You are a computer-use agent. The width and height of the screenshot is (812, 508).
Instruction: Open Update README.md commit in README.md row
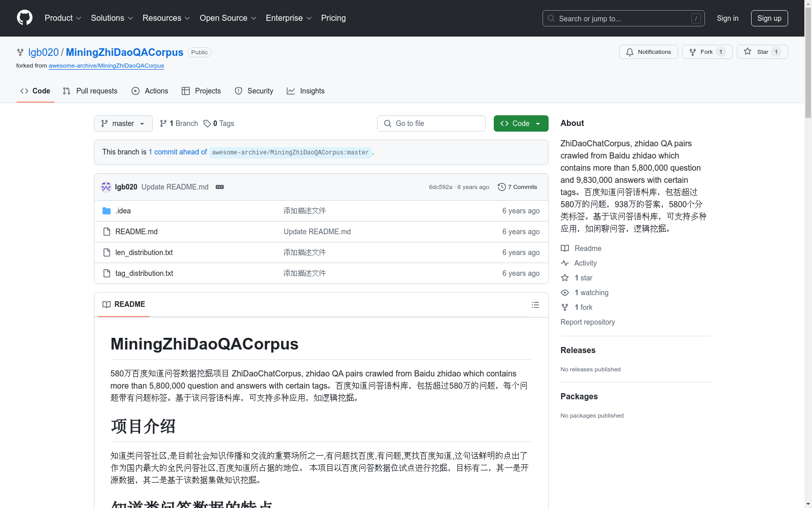pos(317,232)
